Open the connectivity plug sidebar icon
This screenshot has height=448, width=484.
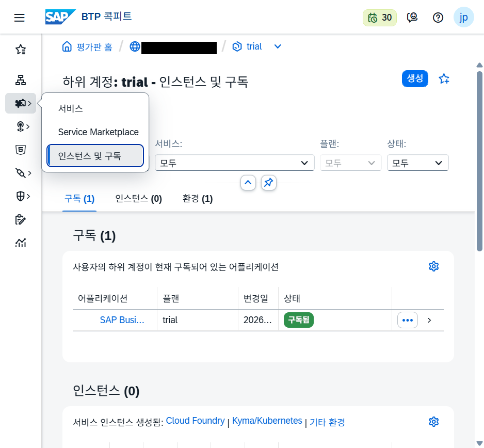pos(20,173)
